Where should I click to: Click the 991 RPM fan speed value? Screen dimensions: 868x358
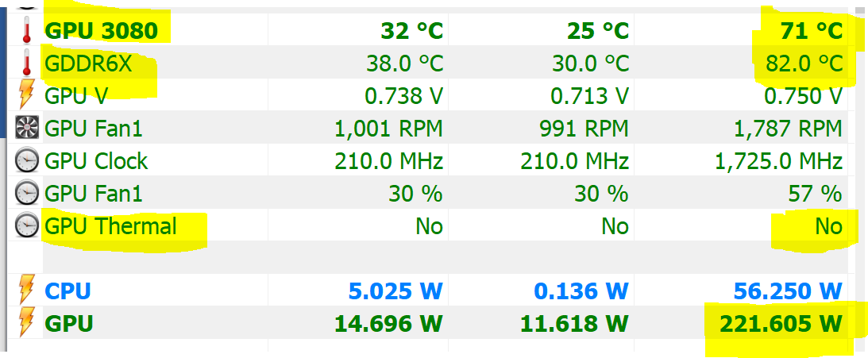tap(584, 129)
